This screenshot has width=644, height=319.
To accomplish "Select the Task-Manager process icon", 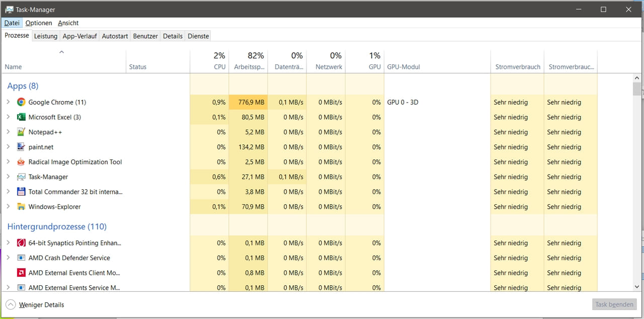I will pyautogui.click(x=21, y=177).
